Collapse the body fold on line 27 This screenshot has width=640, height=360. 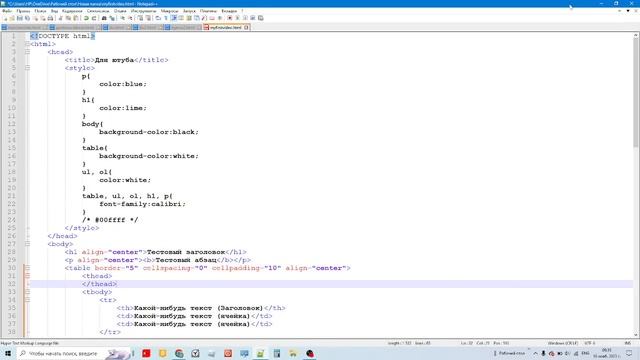27,244
